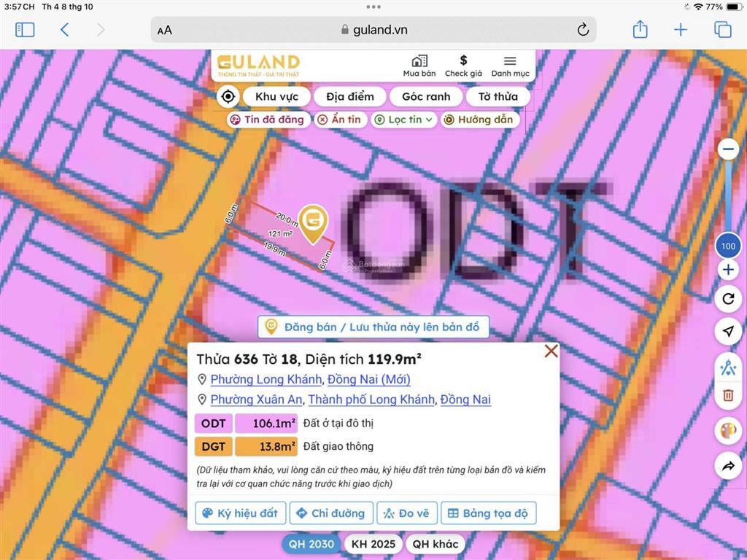Open the Mua bán house icon

[419, 66]
